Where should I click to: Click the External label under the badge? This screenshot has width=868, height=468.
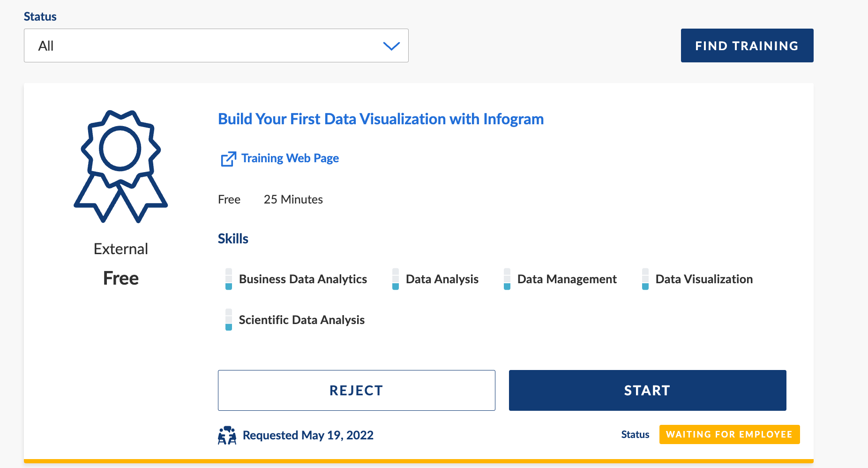(x=121, y=249)
